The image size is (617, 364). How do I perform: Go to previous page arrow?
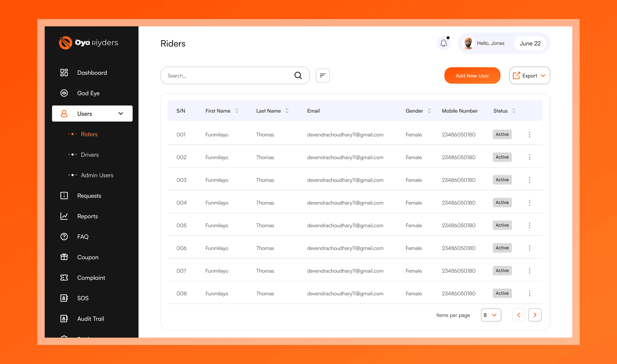pyautogui.click(x=518, y=315)
